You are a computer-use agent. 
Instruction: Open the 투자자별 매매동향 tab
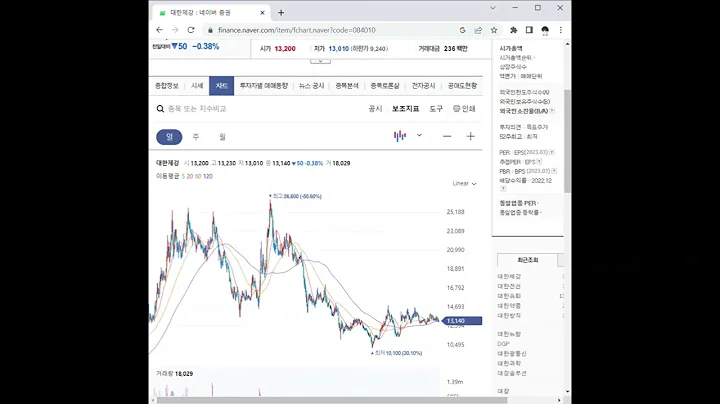tap(264, 86)
